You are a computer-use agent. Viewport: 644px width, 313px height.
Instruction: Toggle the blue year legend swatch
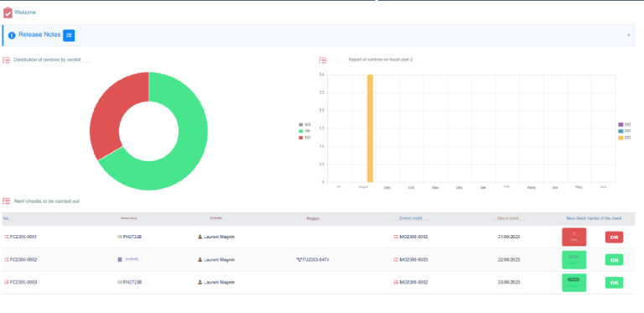point(621,131)
